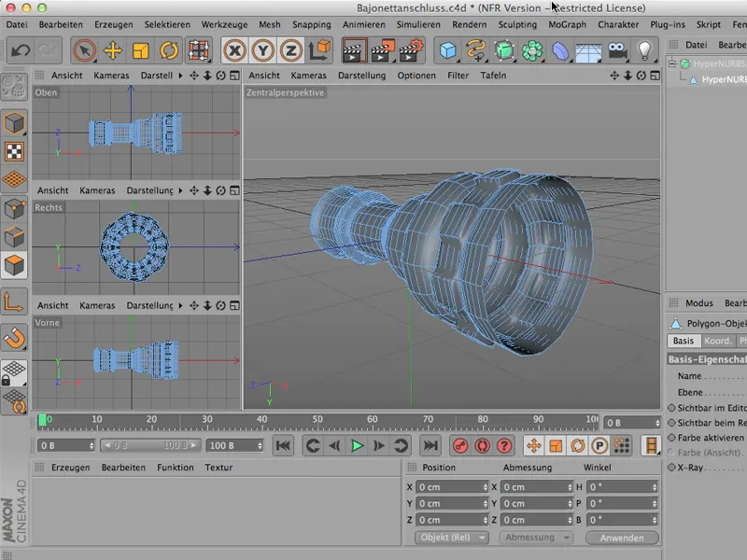Screen dimensions: 747x560
Task: Add a camera object from toolbar
Action: point(616,50)
